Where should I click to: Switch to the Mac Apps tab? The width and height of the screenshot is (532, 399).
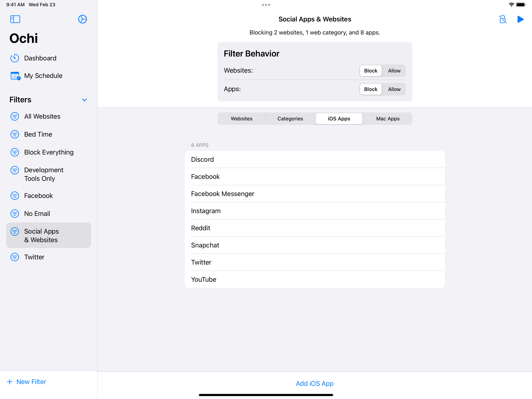(x=388, y=119)
